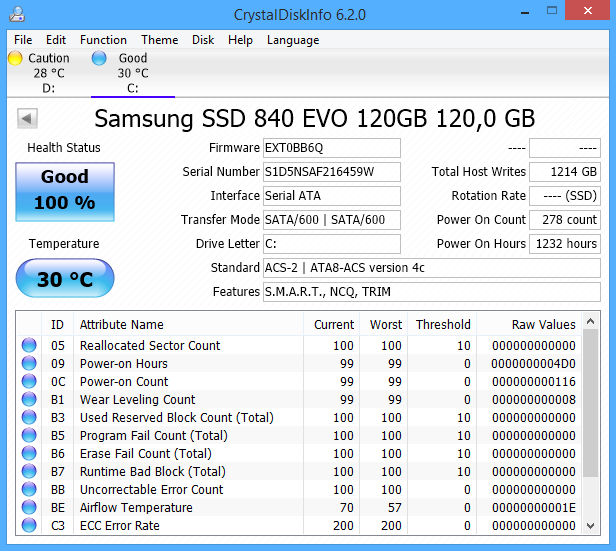This screenshot has width=616, height=551.
Task: Click status circle of Power-on Count row
Action: [29, 381]
